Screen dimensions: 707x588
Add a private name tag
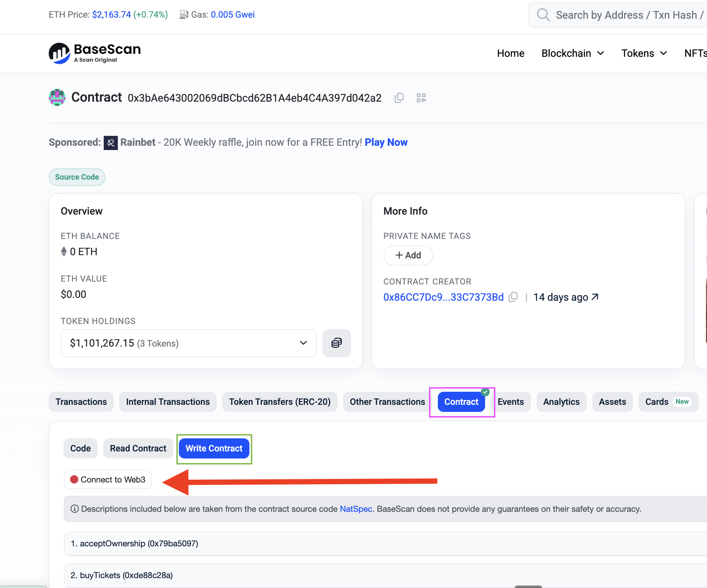408,255
